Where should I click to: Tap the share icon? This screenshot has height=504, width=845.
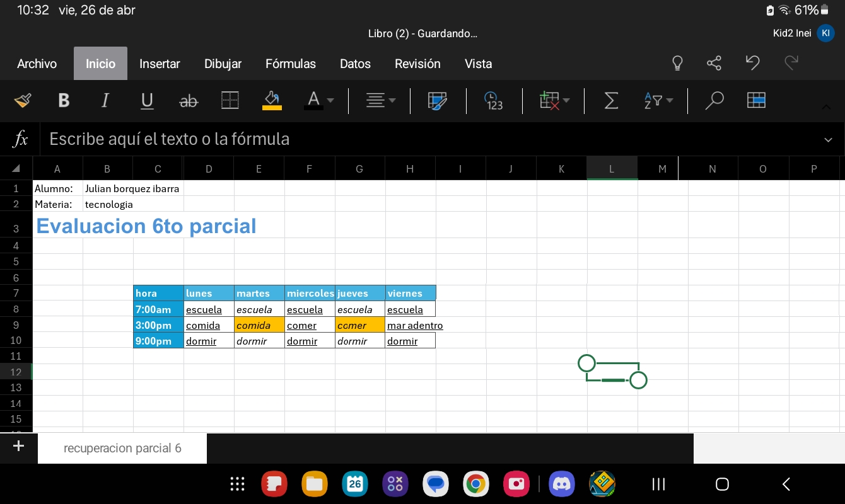point(714,63)
